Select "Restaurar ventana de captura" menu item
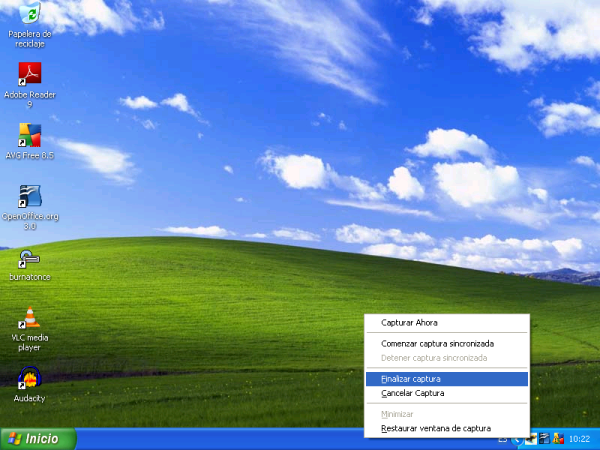 (x=436, y=428)
